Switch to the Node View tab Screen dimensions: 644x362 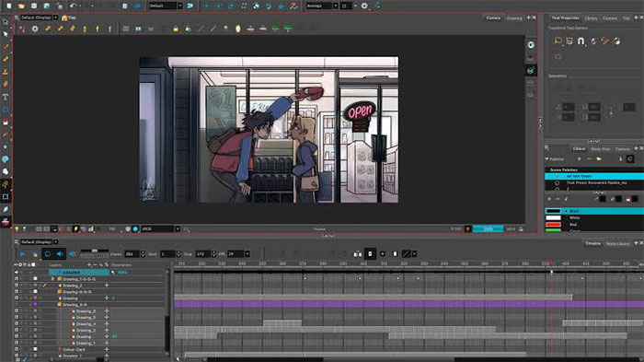point(600,148)
